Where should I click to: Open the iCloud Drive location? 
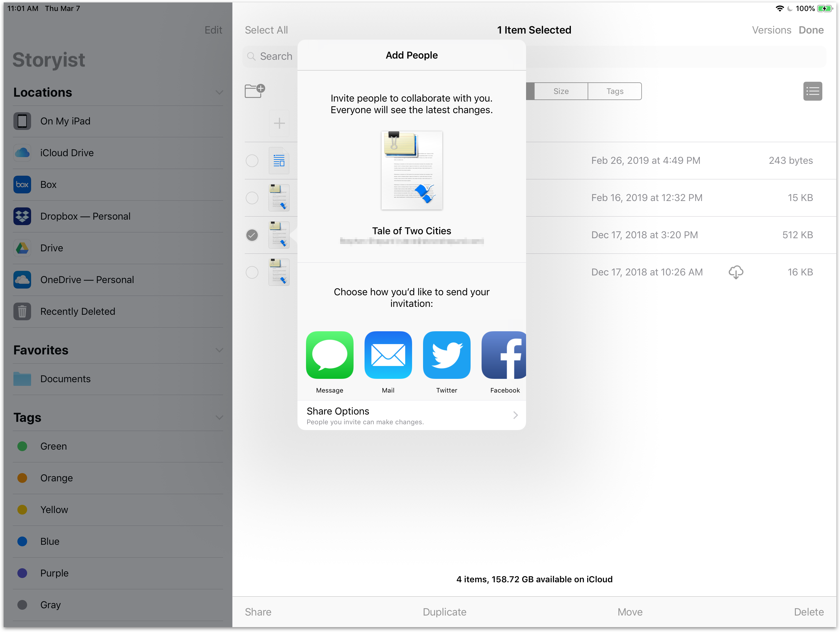[x=118, y=153]
